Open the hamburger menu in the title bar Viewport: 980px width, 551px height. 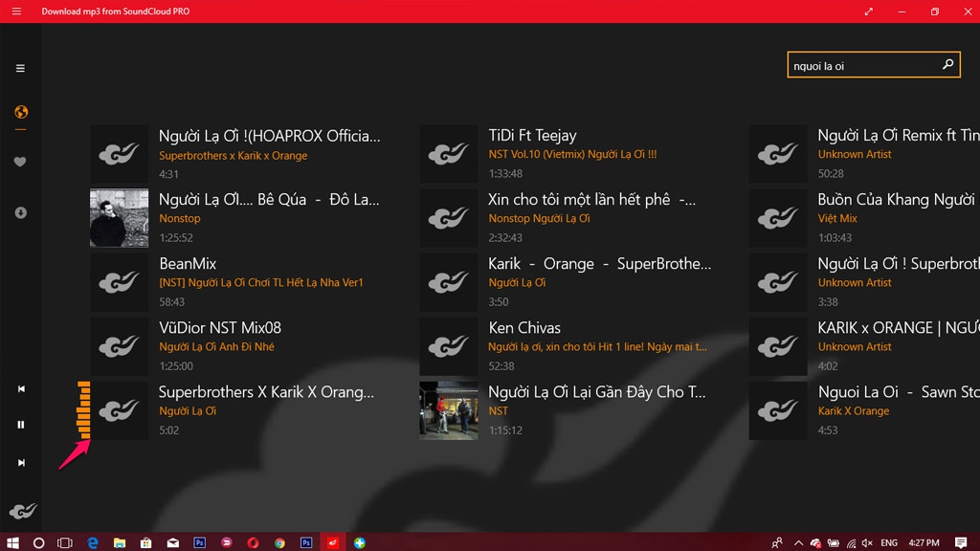point(16,11)
